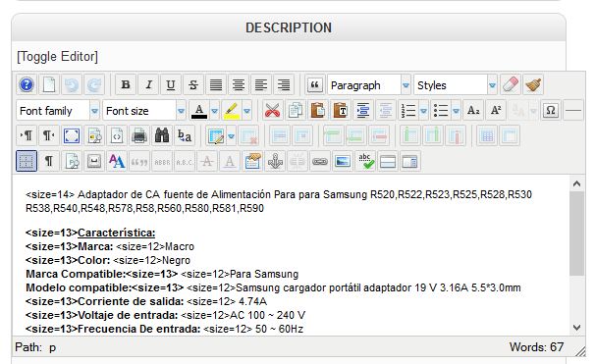
Task: Insert a horizontal rule line
Action: 573,111
